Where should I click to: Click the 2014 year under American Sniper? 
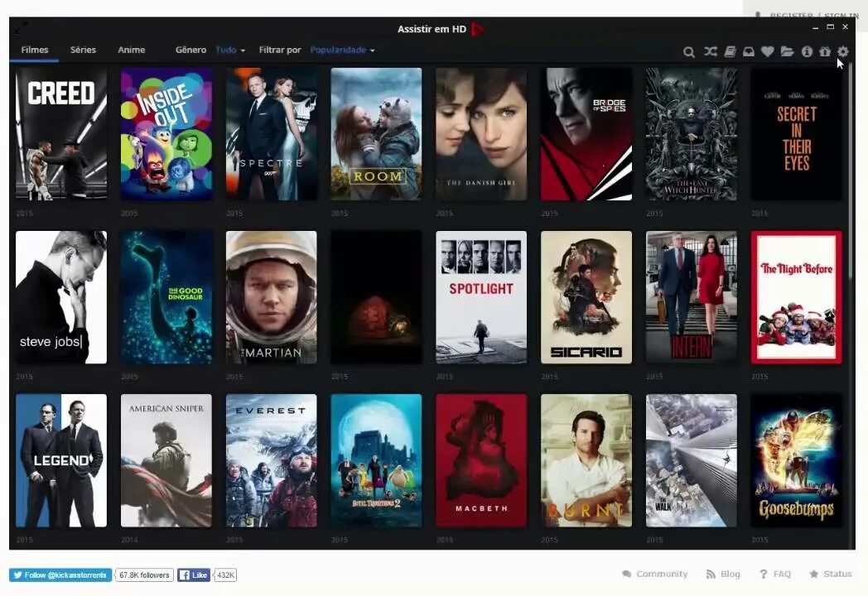tap(129, 540)
